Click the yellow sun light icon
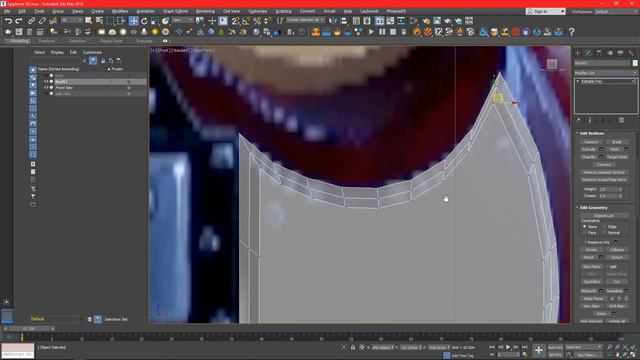This screenshot has width=640, height=360. tap(155, 31)
